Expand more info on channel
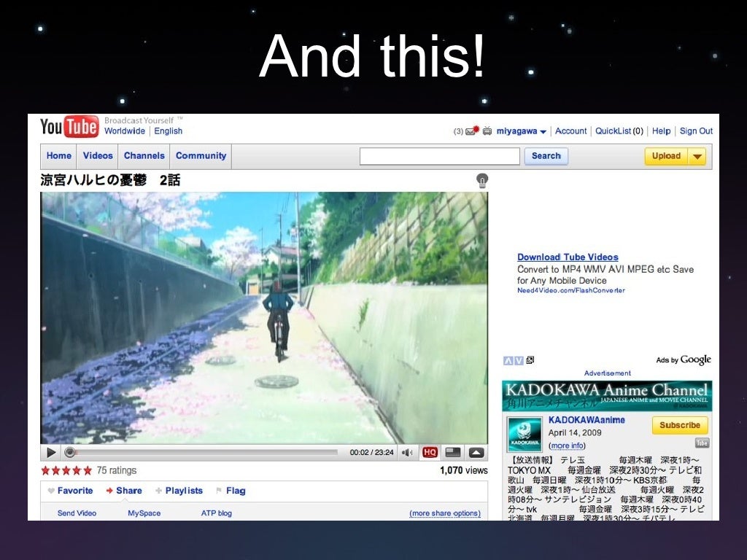 tap(567, 446)
